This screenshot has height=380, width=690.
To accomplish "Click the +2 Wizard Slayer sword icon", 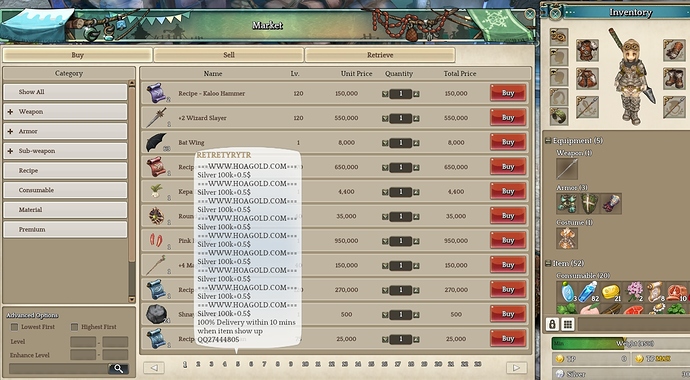I will click(x=157, y=117).
